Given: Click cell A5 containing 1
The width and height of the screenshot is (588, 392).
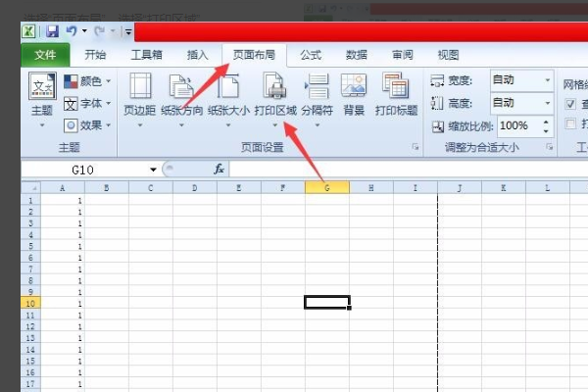Looking at the screenshot, I should [63, 246].
